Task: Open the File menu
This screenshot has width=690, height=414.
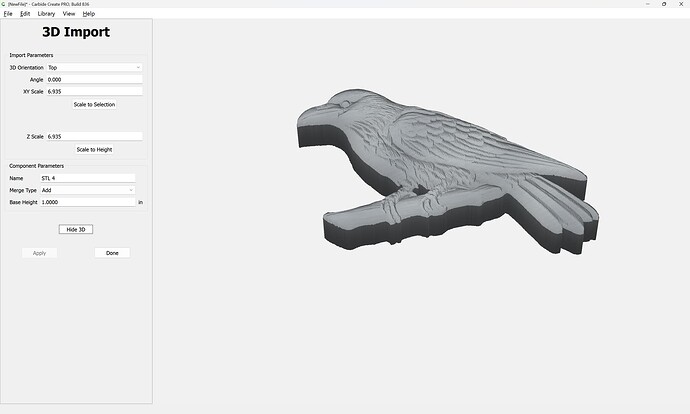Action: [8, 14]
